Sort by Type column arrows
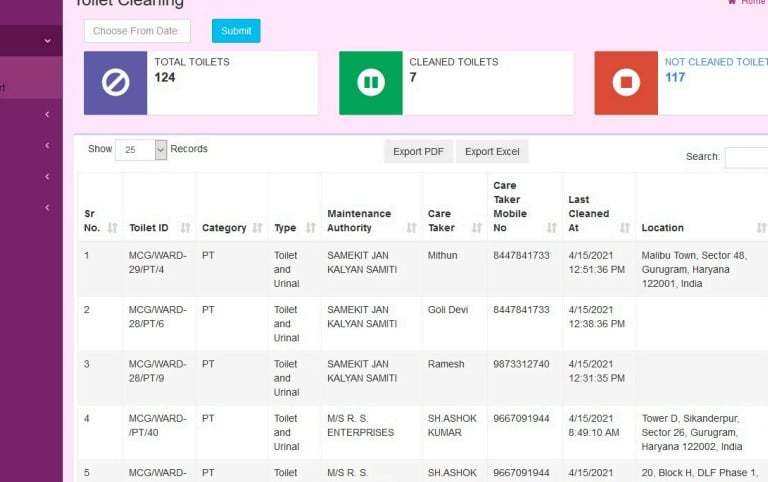Viewport: 768px width, 482px height. coord(311,227)
